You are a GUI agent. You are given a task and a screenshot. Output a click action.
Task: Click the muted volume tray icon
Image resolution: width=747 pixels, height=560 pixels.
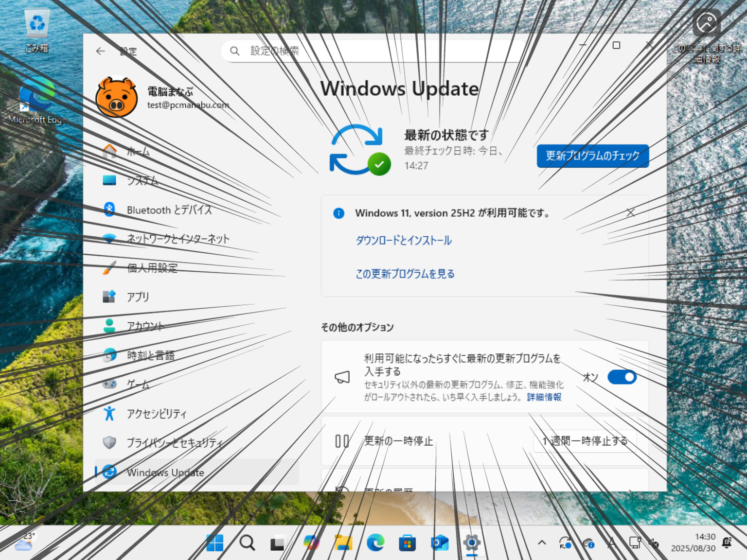coord(654,542)
